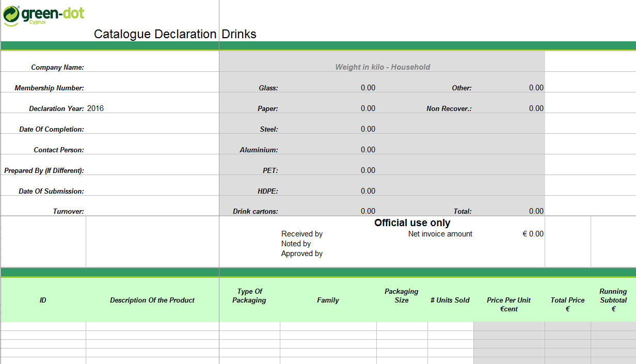Select the Total label
Screen dimensions: 636x364
point(463,211)
